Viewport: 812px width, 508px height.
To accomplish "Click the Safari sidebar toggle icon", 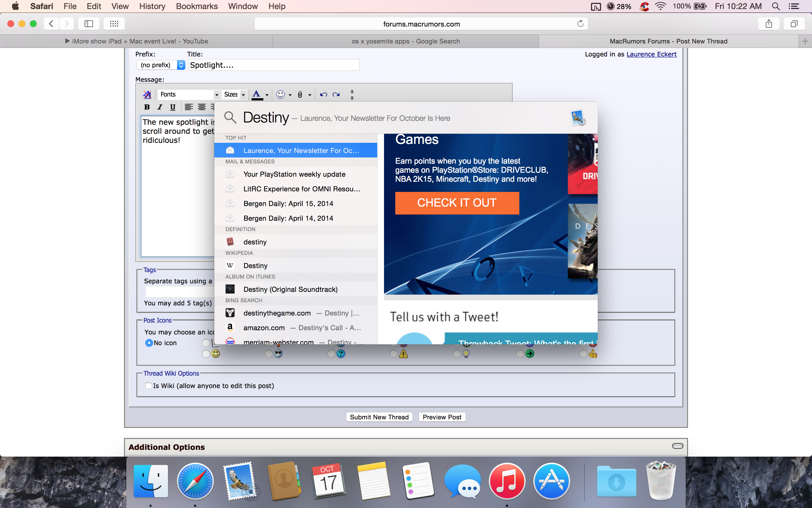I will click(x=89, y=23).
